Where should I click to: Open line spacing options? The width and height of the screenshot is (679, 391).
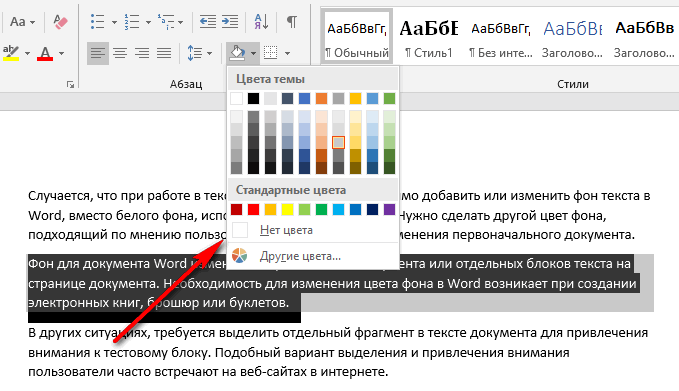click(195, 53)
